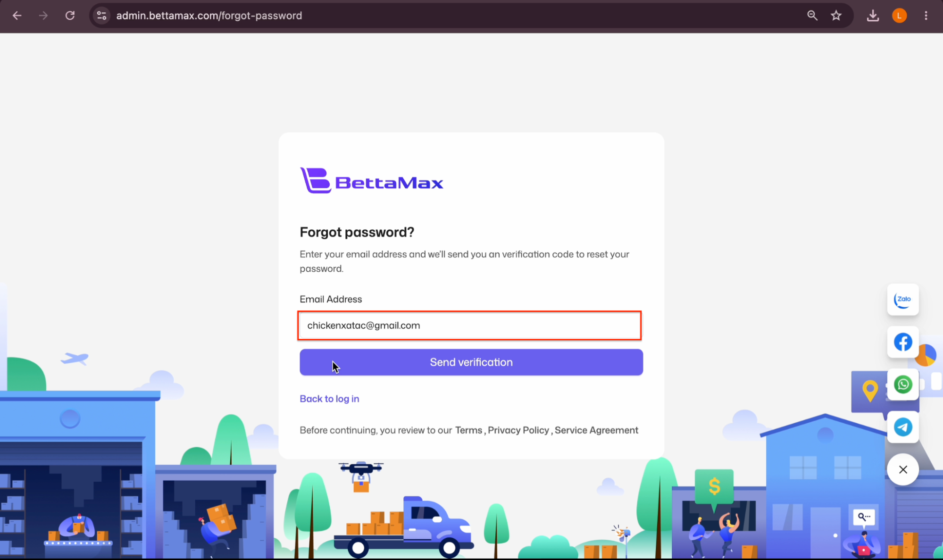
Task: Focus the Email Address field
Action: pyautogui.click(x=469, y=326)
